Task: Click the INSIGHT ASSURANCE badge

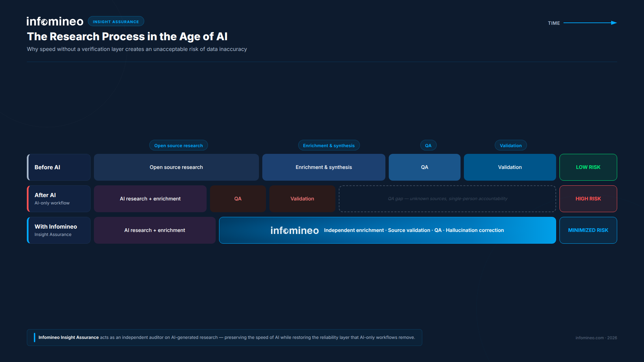Action: (x=116, y=21)
